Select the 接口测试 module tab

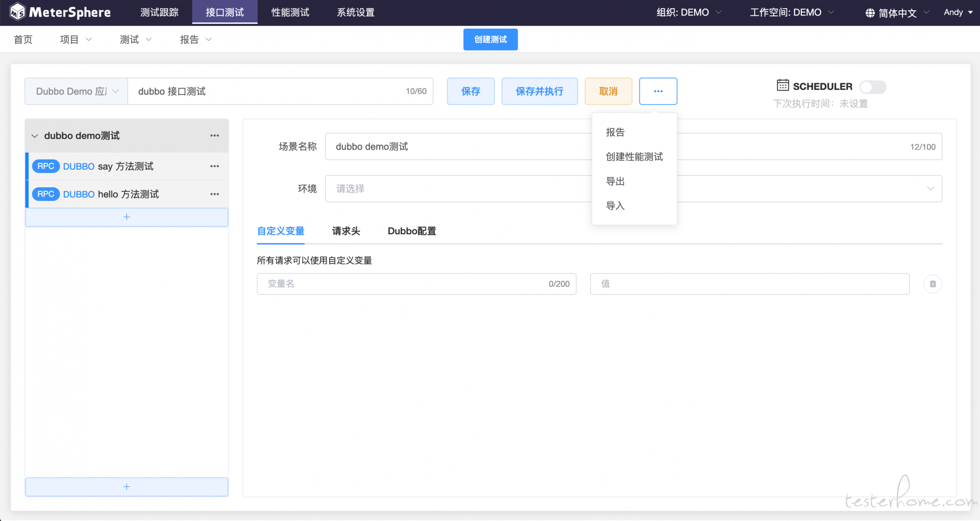[225, 12]
